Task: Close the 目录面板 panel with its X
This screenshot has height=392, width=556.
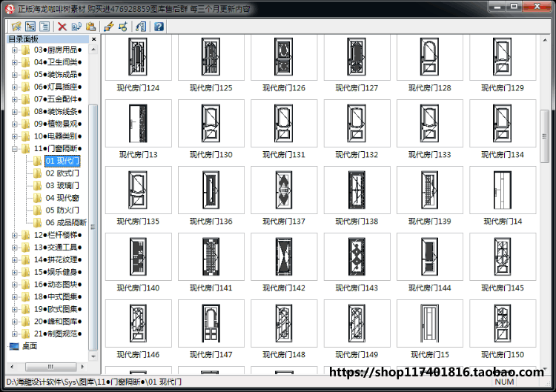Action: click(x=94, y=39)
